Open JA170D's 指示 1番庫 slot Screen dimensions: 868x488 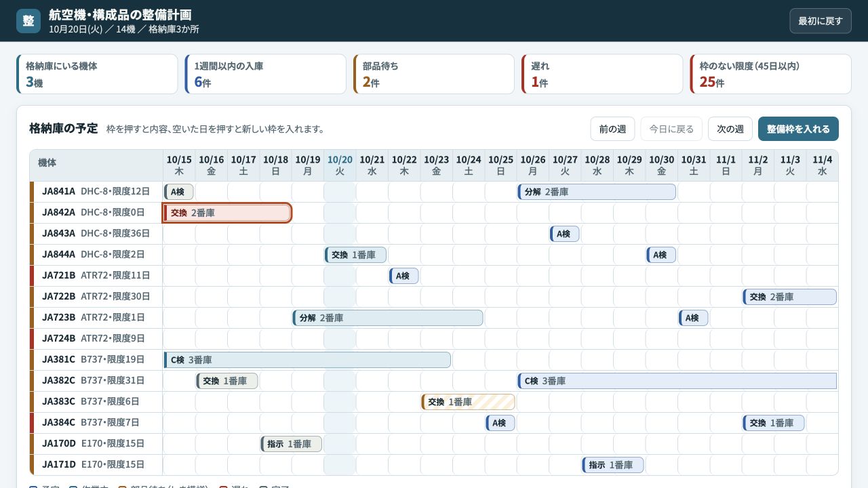(x=292, y=444)
